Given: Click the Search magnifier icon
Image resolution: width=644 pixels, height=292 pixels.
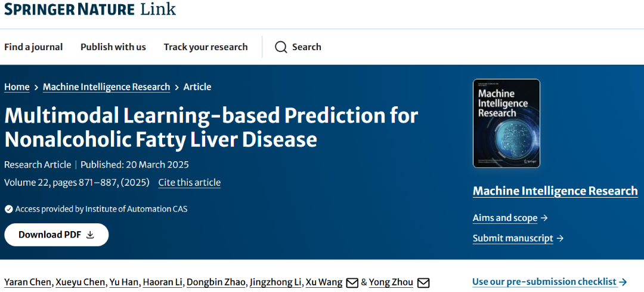Looking at the screenshot, I should click(x=281, y=47).
